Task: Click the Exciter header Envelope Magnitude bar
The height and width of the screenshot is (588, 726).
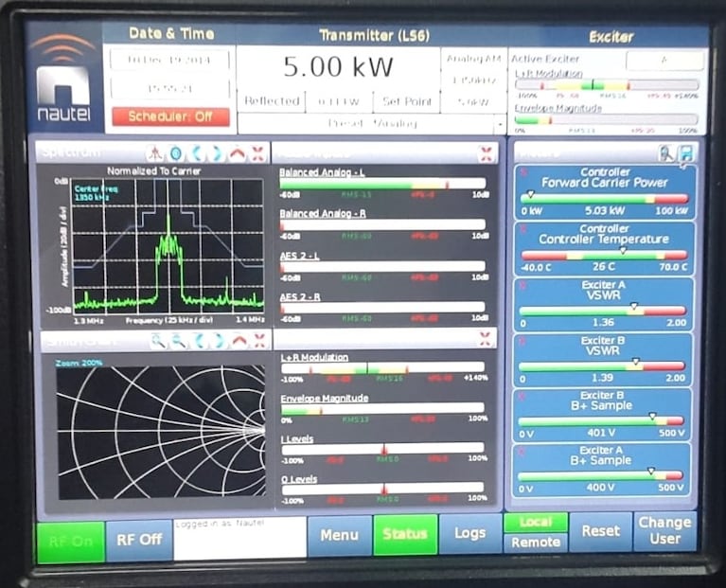Action: tap(607, 120)
